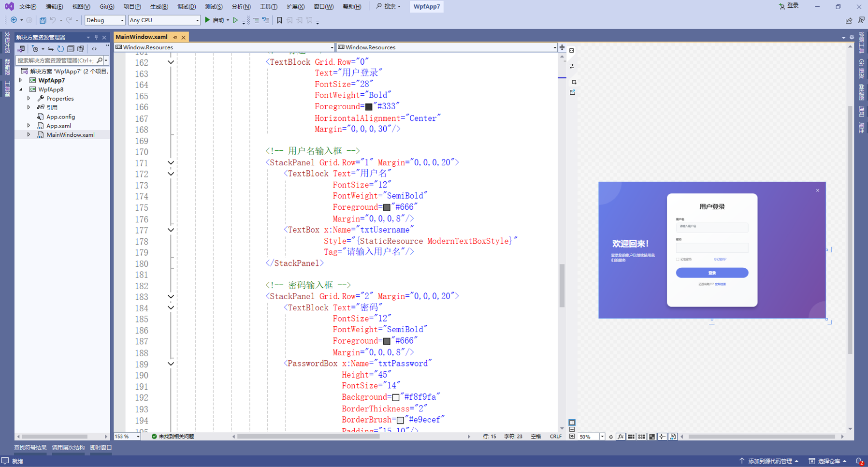Screen dimensions: 868x467
Task: Refresh the Solution Explorer tree
Action: [x=60, y=49]
